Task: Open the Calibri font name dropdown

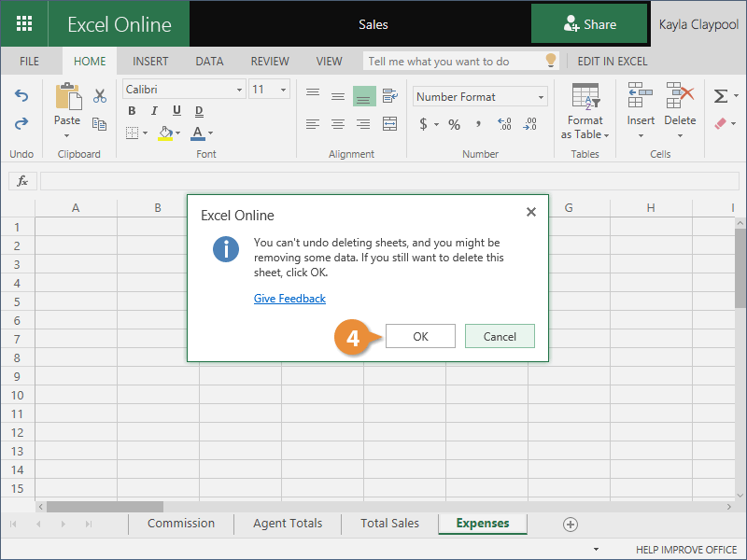Action: [239, 90]
